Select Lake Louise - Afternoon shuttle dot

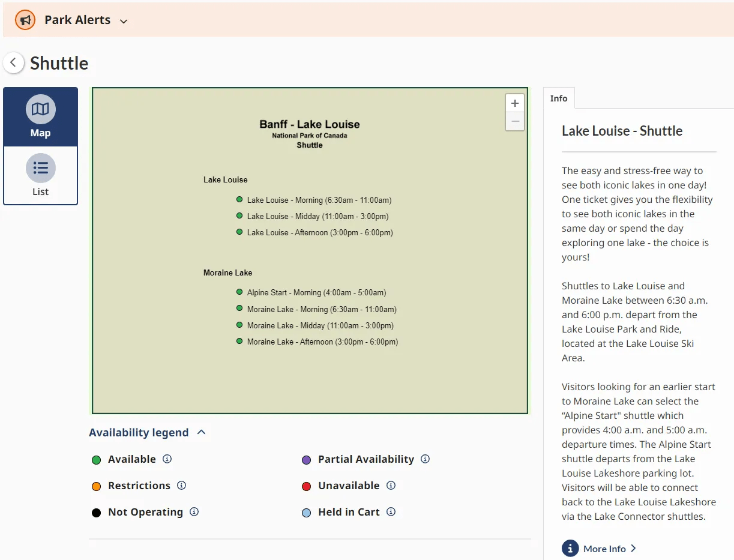(x=239, y=232)
